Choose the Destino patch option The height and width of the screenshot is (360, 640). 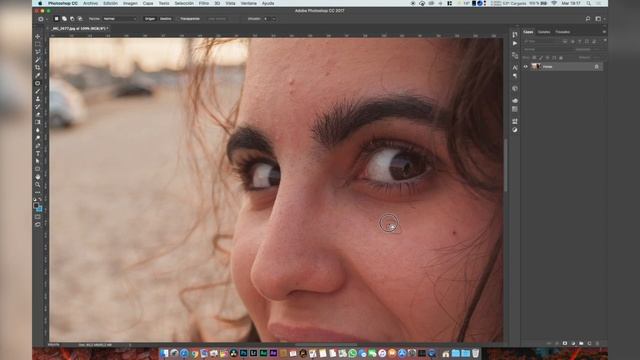pyautogui.click(x=165, y=19)
